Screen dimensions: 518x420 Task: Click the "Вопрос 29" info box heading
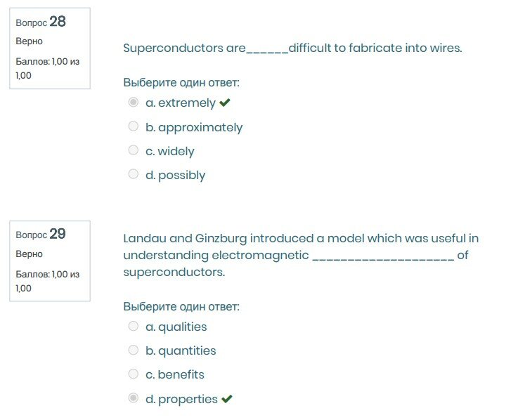tap(41, 234)
